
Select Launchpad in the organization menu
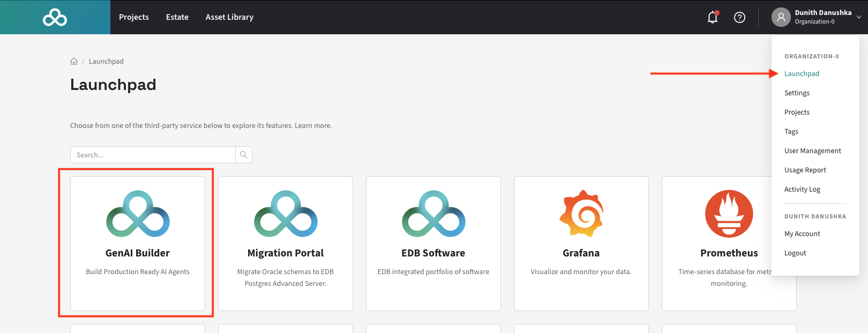[x=802, y=74]
